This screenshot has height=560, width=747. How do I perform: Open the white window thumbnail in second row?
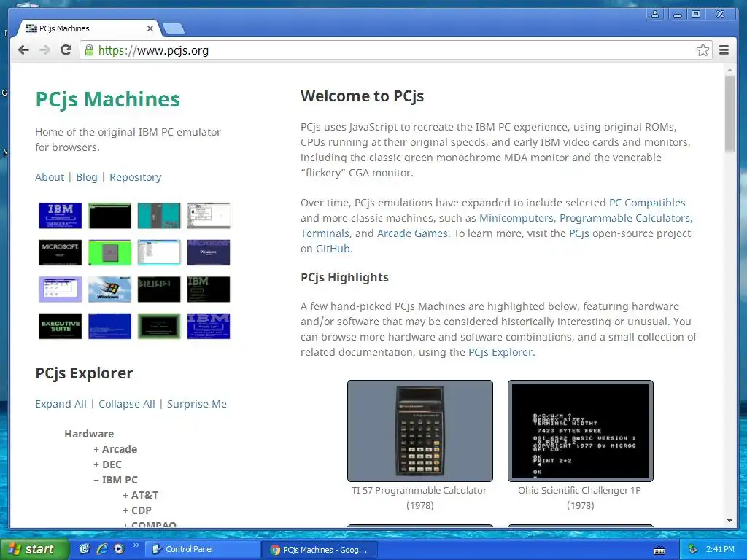click(x=159, y=252)
